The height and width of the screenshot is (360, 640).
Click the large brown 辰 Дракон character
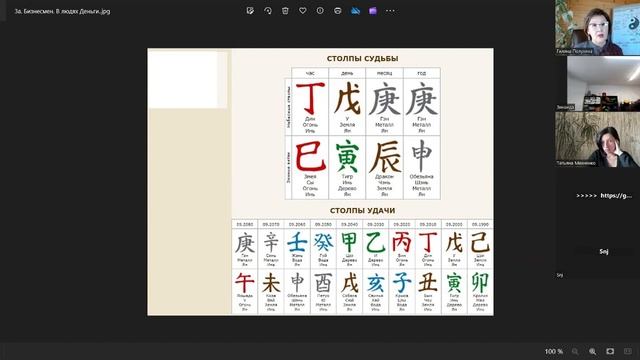coord(385,156)
